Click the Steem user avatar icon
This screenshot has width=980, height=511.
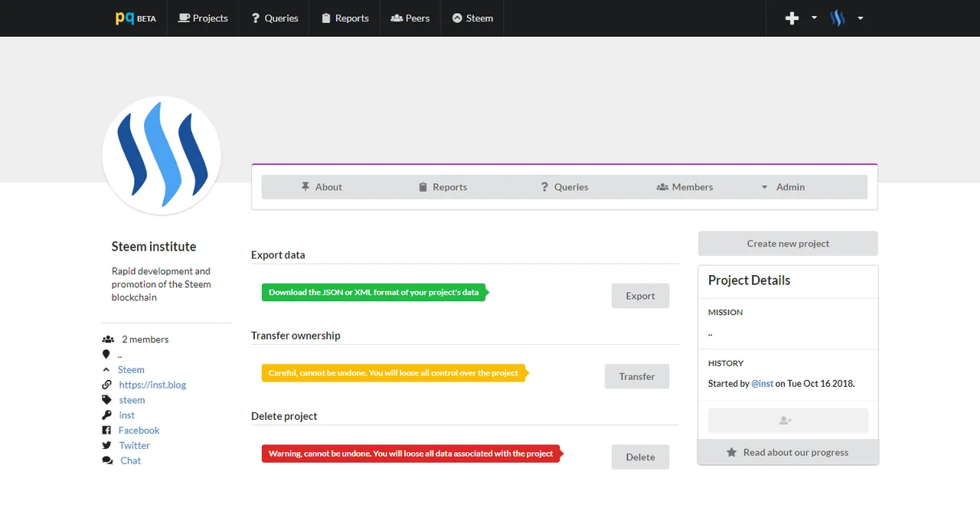pos(838,18)
